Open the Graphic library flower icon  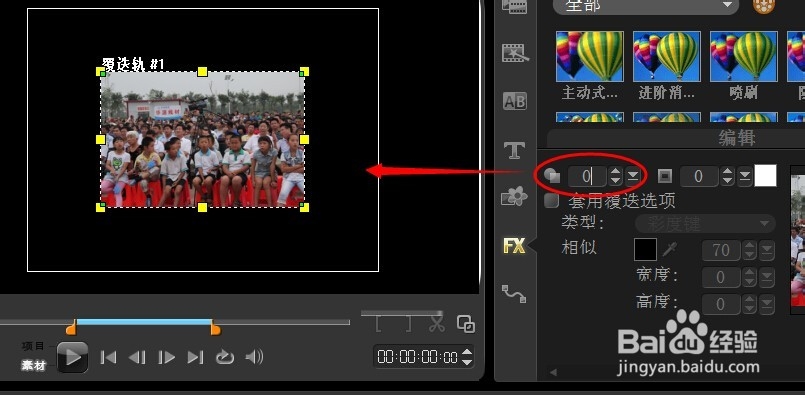pyautogui.click(x=514, y=197)
